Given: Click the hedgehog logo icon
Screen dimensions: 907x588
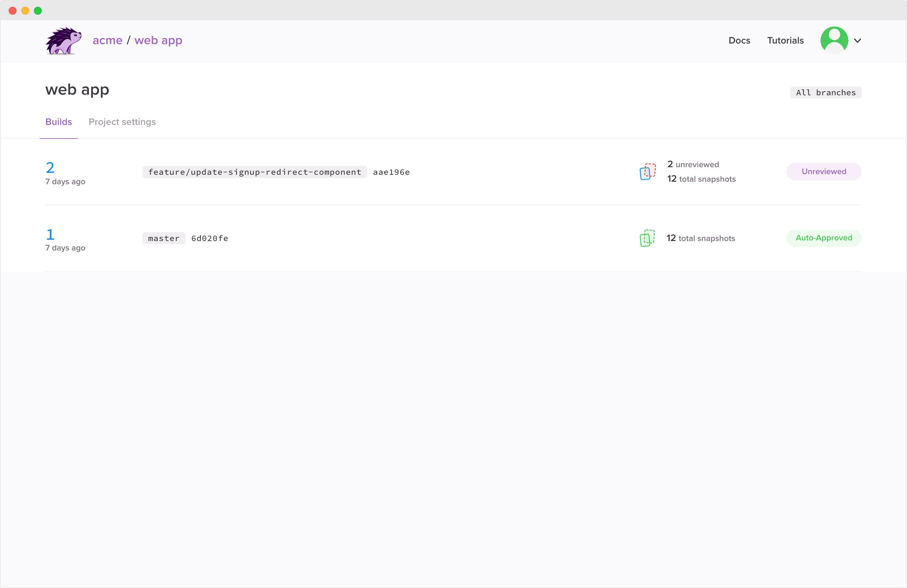Looking at the screenshot, I should pyautogui.click(x=63, y=40).
